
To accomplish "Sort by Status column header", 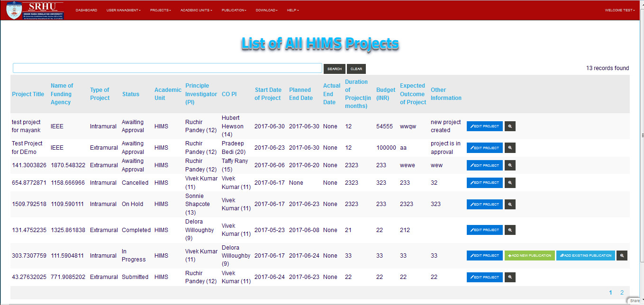I will (131, 94).
